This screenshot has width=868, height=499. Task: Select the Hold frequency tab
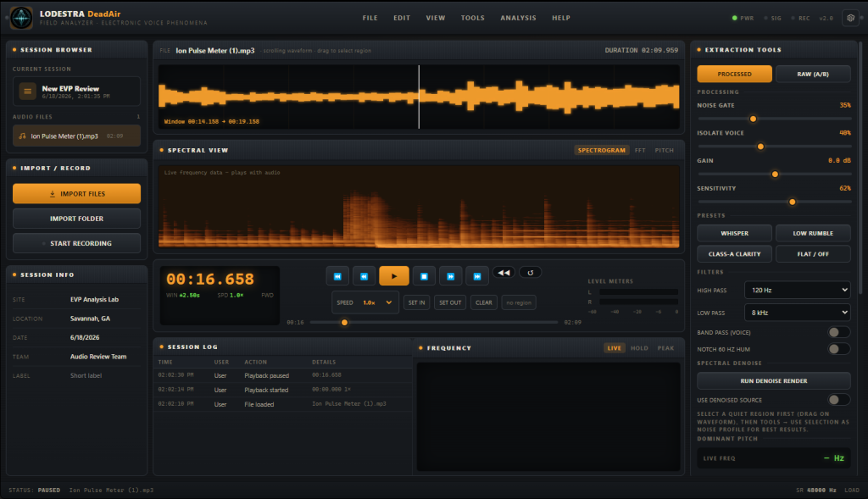pos(639,348)
